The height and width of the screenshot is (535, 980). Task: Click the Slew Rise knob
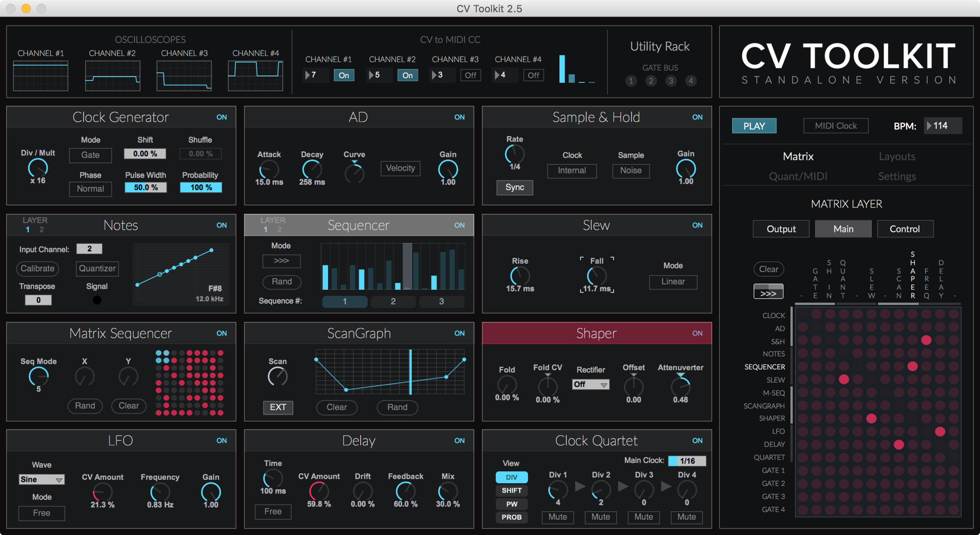coord(520,276)
